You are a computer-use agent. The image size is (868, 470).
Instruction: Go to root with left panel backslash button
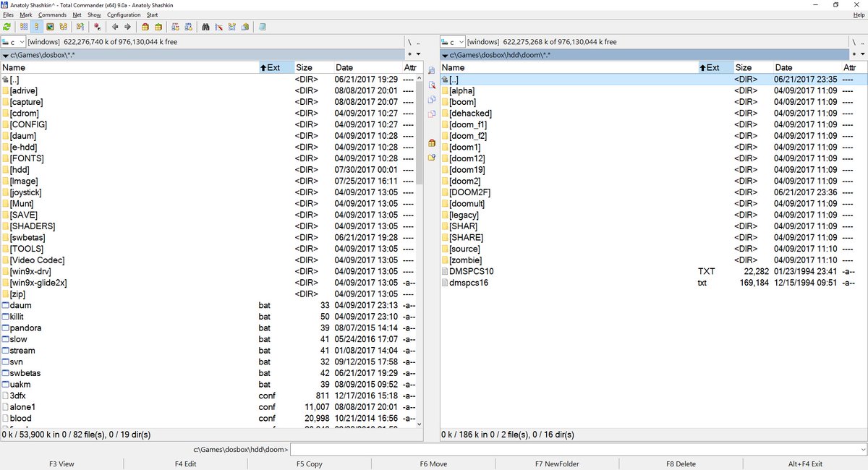click(409, 42)
